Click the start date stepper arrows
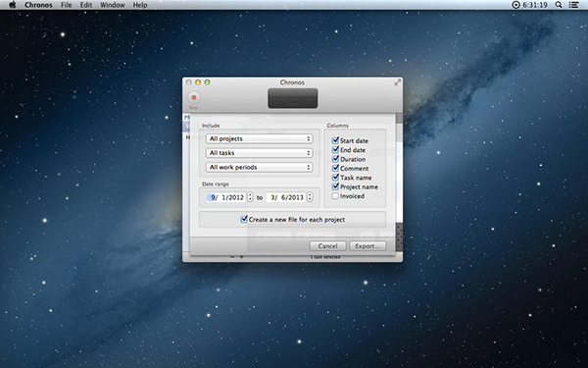The width and height of the screenshot is (588, 368). (x=250, y=197)
